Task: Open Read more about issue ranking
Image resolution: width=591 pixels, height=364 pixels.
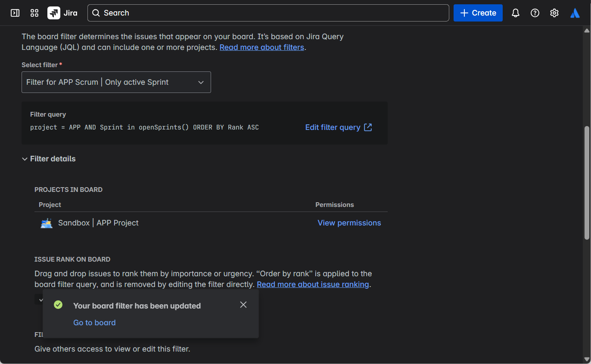Action: (x=313, y=284)
